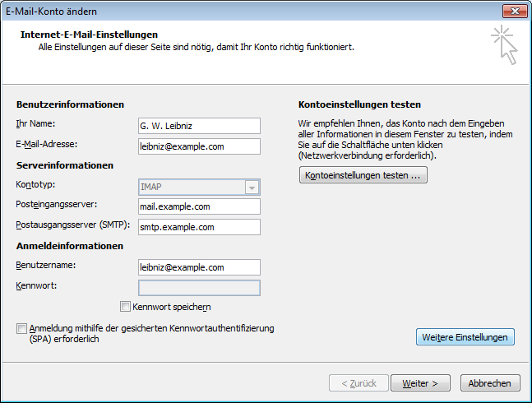The width and height of the screenshot is (532, 403).
Task: Focus the Ihr Name field
Action: coord(199,126)
